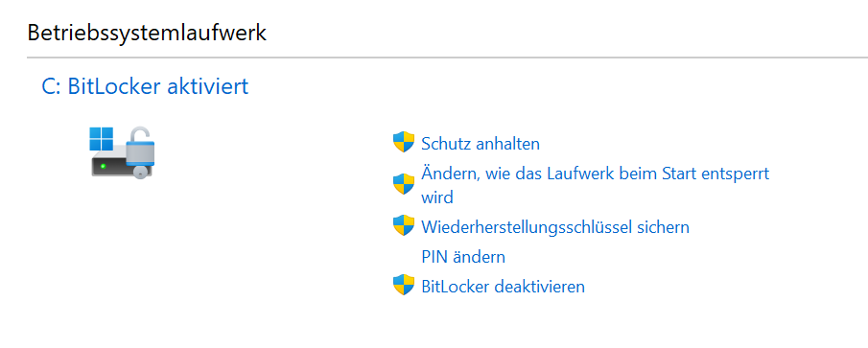Viewport: 868px width, 348px height.
Task: Collapse the C: BitLocker aktiviert section
Action: pyautogui.click(x=145, y=86)
